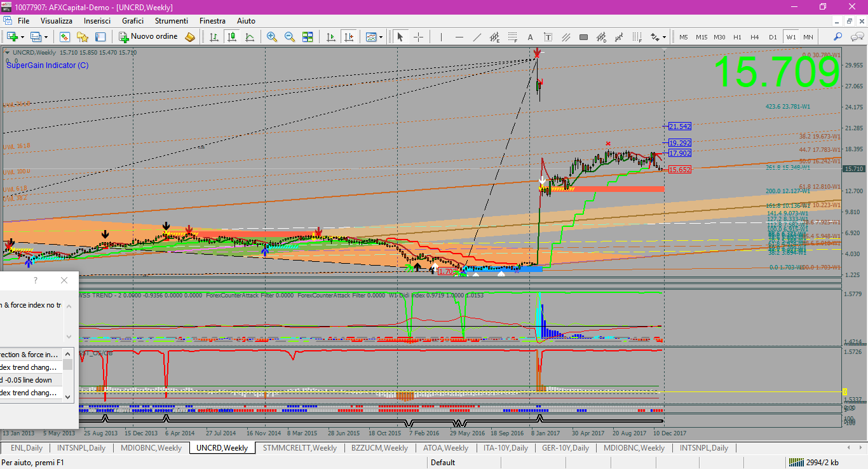Expand the Indicators dropdown arrow
The height and width of the screenshot is (469, 868).
pyautogui.click(x=381, y=37)
